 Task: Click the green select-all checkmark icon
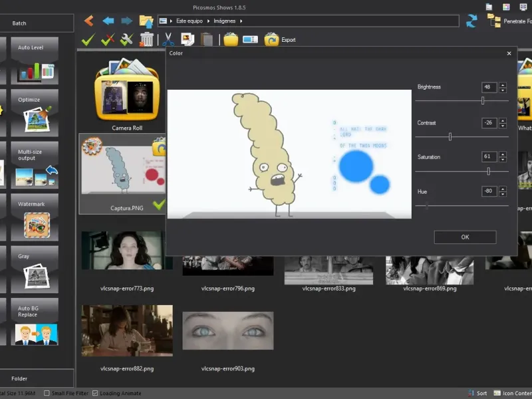pyautogui.click(x=88, y=40)
